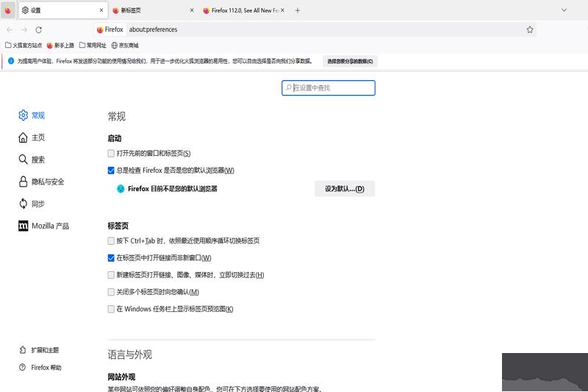Open 隐私与安全 settings category
This screenshot has width=588, height=392.
[41, 182]
